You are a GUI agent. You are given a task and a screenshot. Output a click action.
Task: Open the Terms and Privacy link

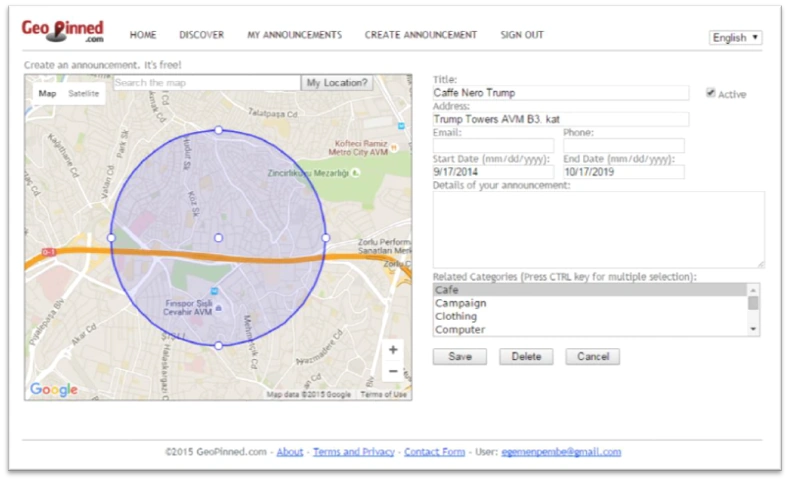coord(354,452)
